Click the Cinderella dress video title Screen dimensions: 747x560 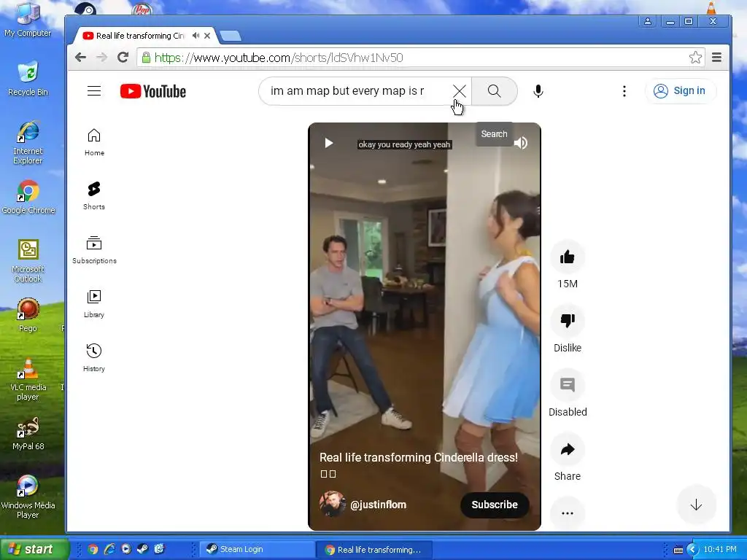(418, 458)
